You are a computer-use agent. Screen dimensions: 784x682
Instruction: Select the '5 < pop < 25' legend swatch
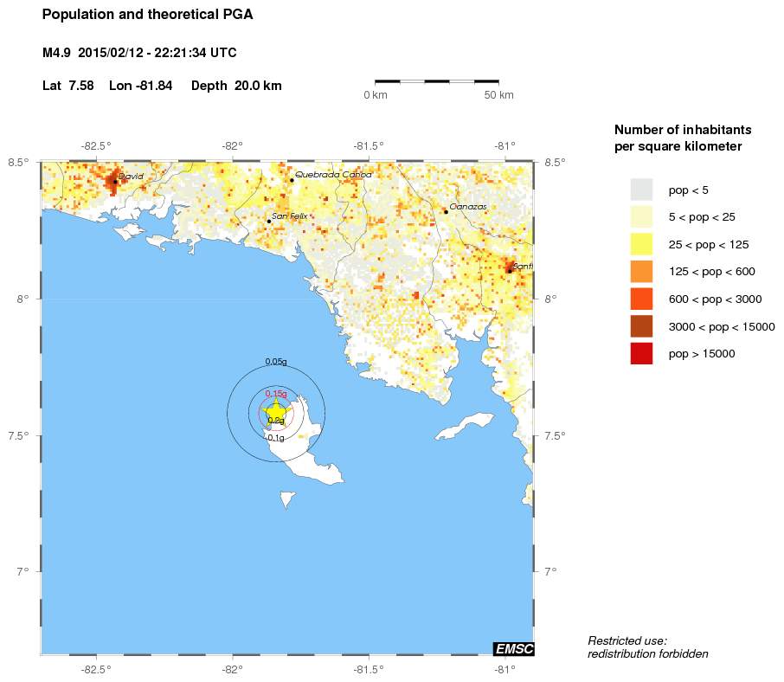point(641,216)
